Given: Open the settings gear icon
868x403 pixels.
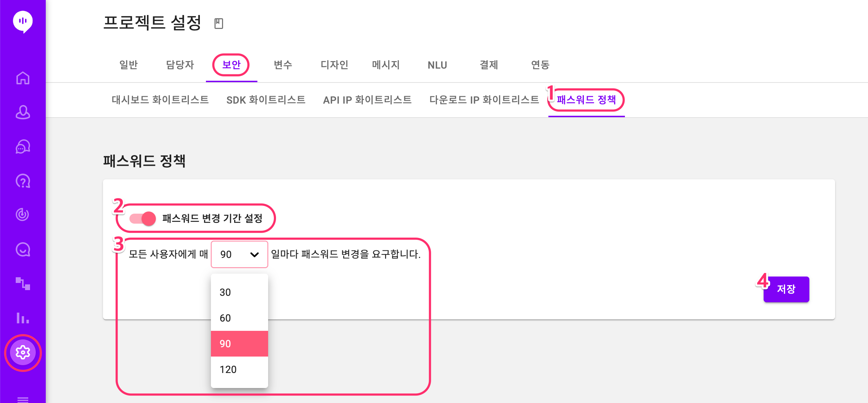Looking at the screenshot, I should pyautogui.click(x=23, y=353).
